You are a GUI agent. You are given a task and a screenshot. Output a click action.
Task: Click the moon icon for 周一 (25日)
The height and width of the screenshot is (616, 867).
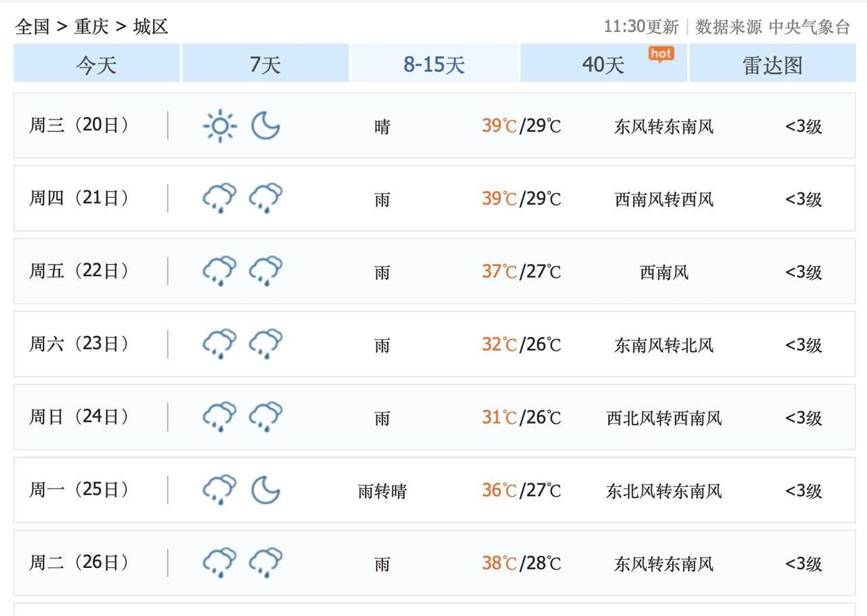point(266,489)
